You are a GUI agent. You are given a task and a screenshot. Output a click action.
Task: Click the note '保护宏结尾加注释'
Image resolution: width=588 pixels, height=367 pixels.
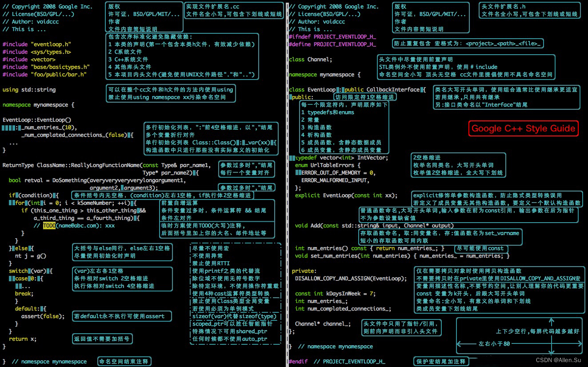point(441,362)
